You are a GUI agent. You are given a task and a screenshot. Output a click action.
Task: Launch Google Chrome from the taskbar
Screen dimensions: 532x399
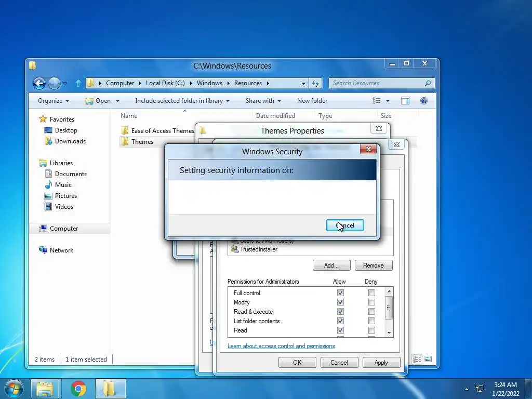78,389
